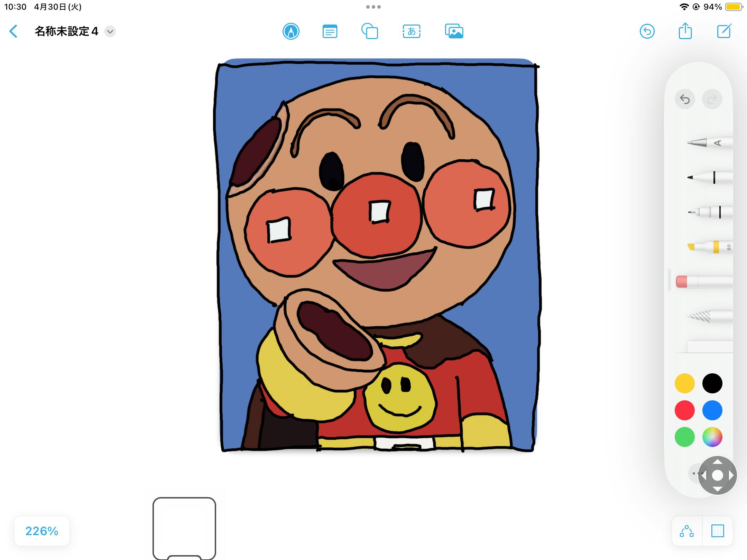
Task: Create a new board
Action: (x=724, y=31)
